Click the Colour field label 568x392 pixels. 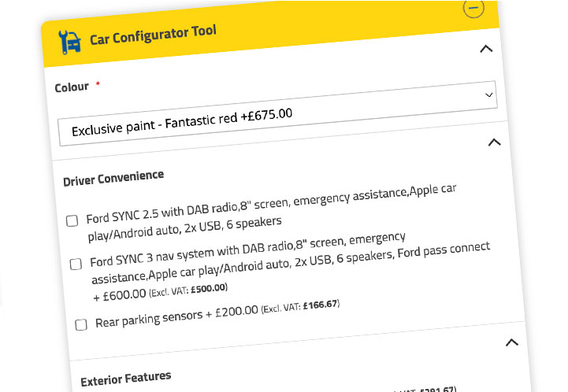[72, 87]
